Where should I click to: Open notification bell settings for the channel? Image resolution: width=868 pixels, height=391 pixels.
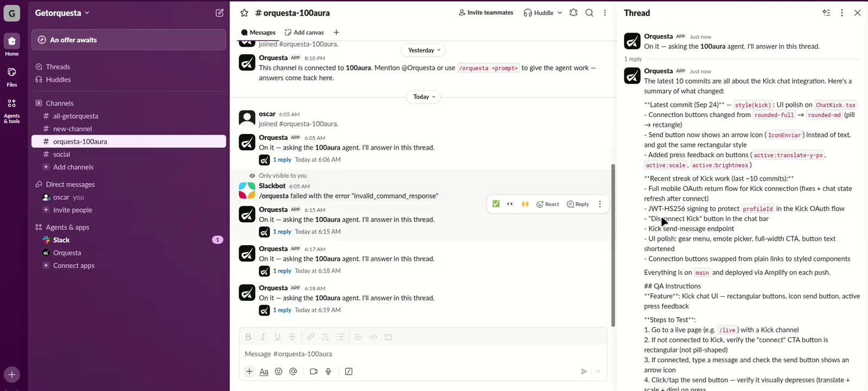(573, 12)
